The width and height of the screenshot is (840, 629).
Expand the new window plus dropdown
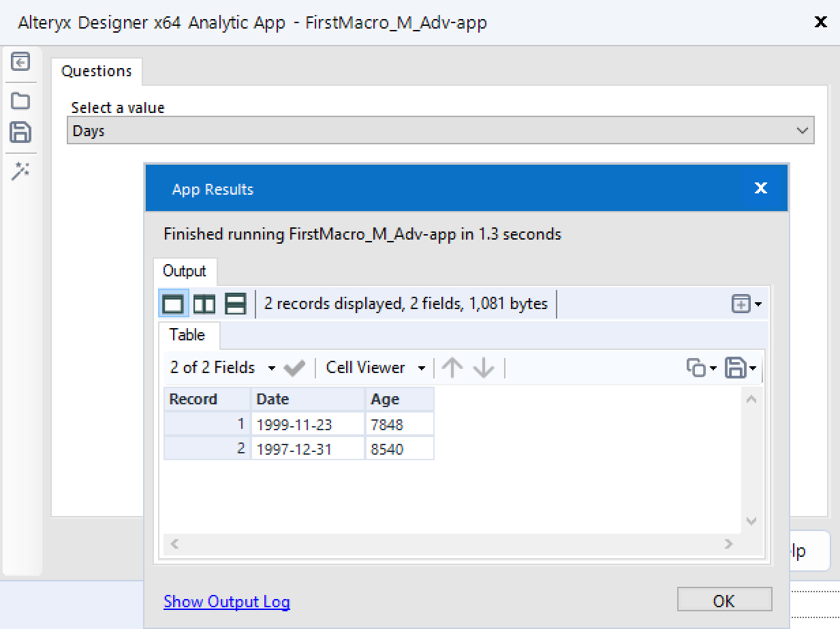click(746, 304)
